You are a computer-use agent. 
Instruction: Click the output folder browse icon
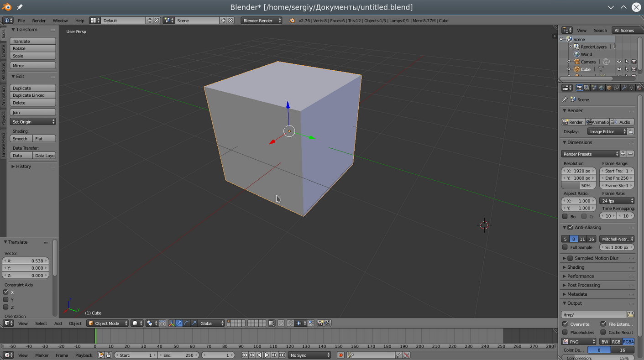point(630,315)
